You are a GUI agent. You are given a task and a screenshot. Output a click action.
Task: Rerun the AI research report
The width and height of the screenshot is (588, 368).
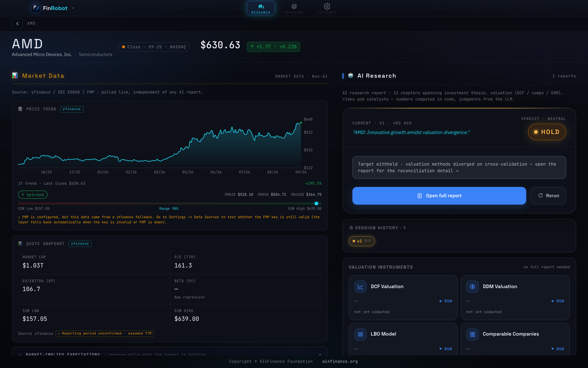click(548, 196)
